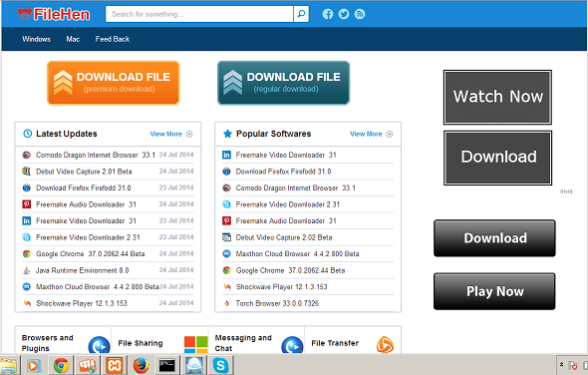Open the media player taskbar icon

click(34, 366)
